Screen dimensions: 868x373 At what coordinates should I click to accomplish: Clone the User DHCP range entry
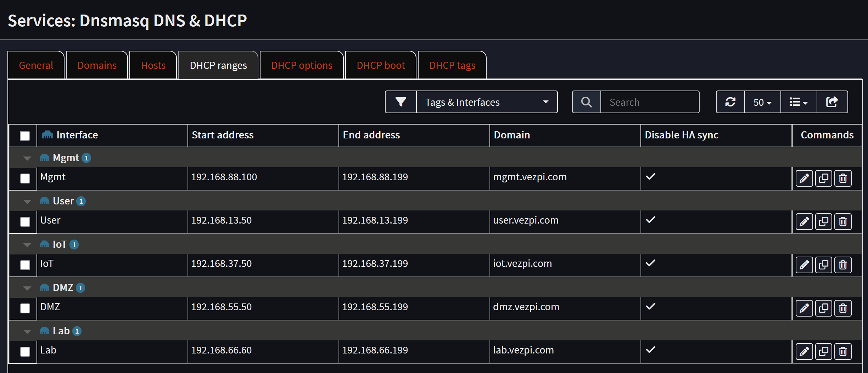[x=823, y=221]
